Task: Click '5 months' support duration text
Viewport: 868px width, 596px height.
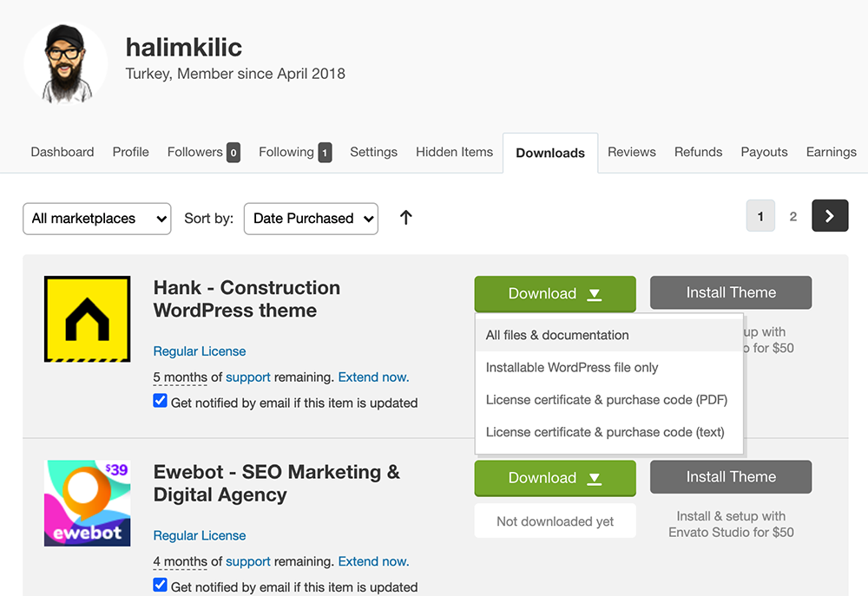Action: point(180,377)
